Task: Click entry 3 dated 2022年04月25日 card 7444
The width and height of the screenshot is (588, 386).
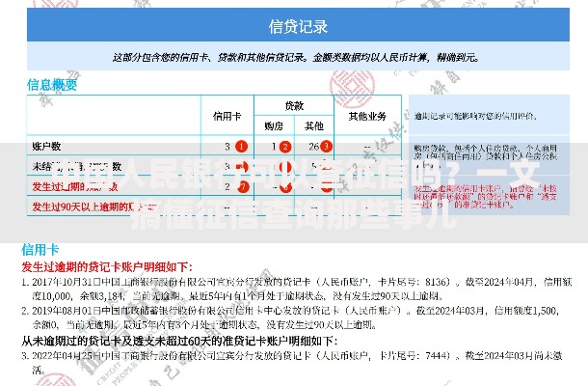Action: tap(292, 363)
